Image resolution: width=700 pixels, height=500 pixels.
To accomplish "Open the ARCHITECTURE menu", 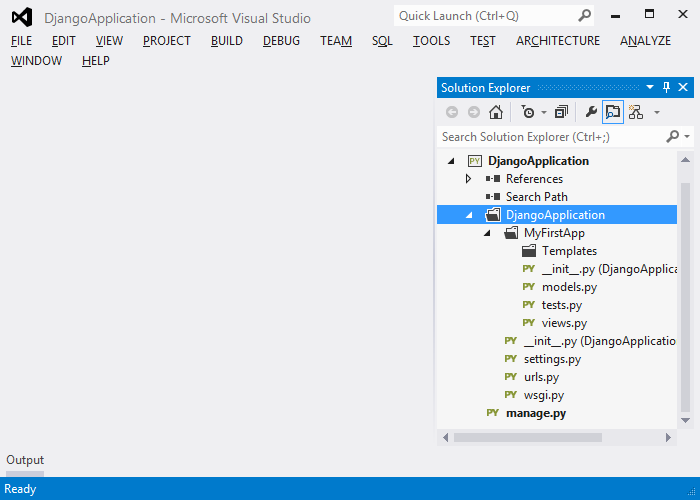I will (x=558, y=41).
